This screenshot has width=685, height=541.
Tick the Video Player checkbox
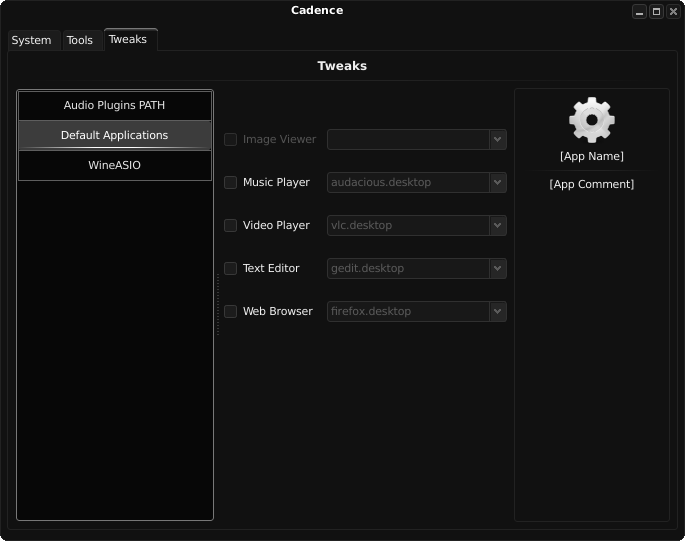point(230,225)
